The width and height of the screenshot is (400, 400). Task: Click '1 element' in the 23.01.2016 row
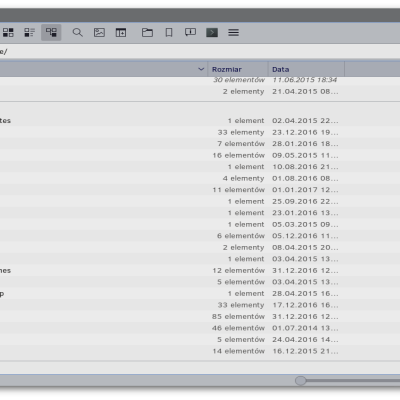[246, 213]
